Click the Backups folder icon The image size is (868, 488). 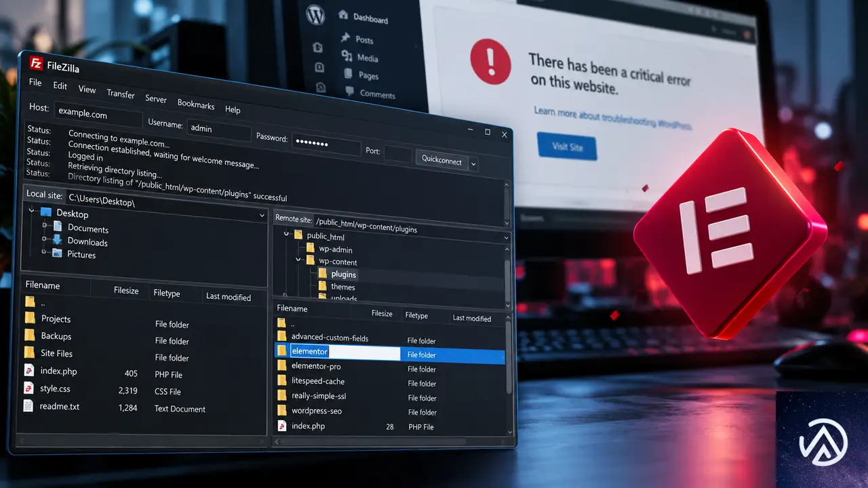click(x=30, y=335)
